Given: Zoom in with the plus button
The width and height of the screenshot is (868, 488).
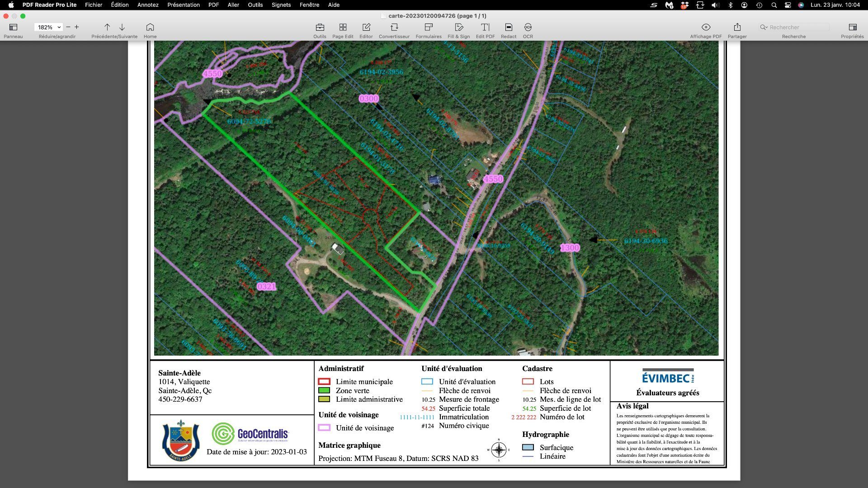Looking at the screenshot, I should pos(77,27).
